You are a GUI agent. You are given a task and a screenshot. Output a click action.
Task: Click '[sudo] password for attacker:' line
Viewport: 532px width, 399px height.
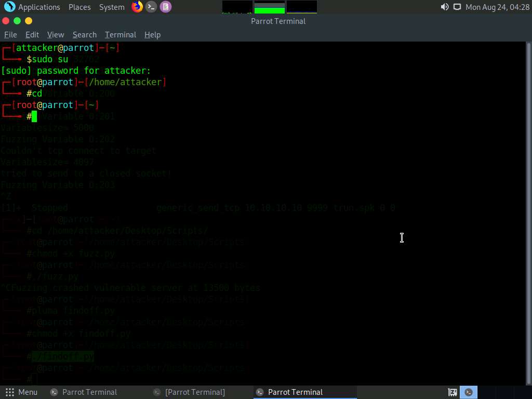tap(76, 71)
